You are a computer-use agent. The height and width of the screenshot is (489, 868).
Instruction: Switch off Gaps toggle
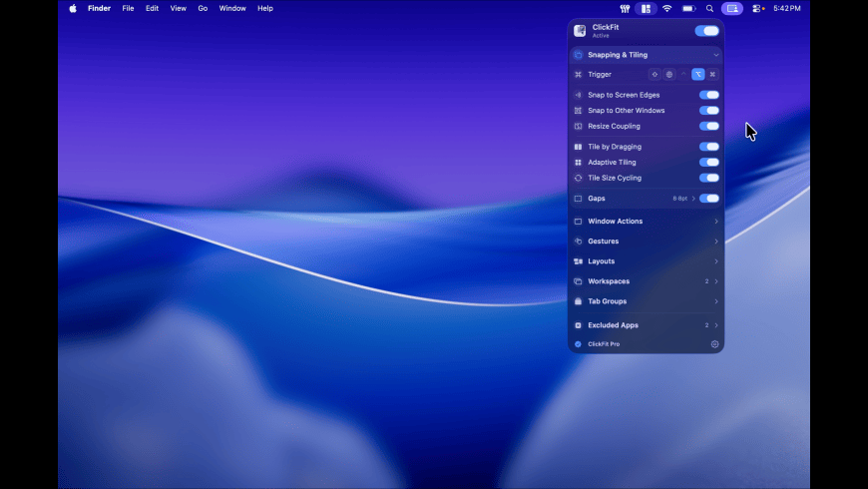[x=709, y=199]
